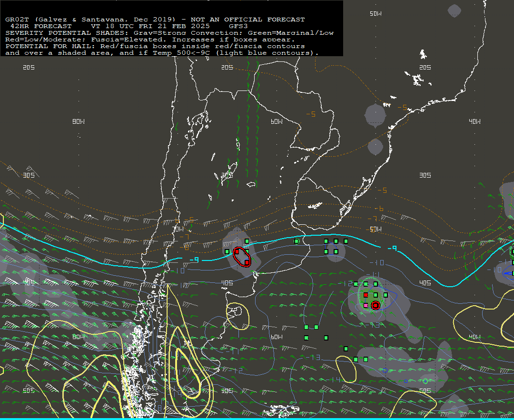Click 'and over a shaded area' legend line

[162, 53]
